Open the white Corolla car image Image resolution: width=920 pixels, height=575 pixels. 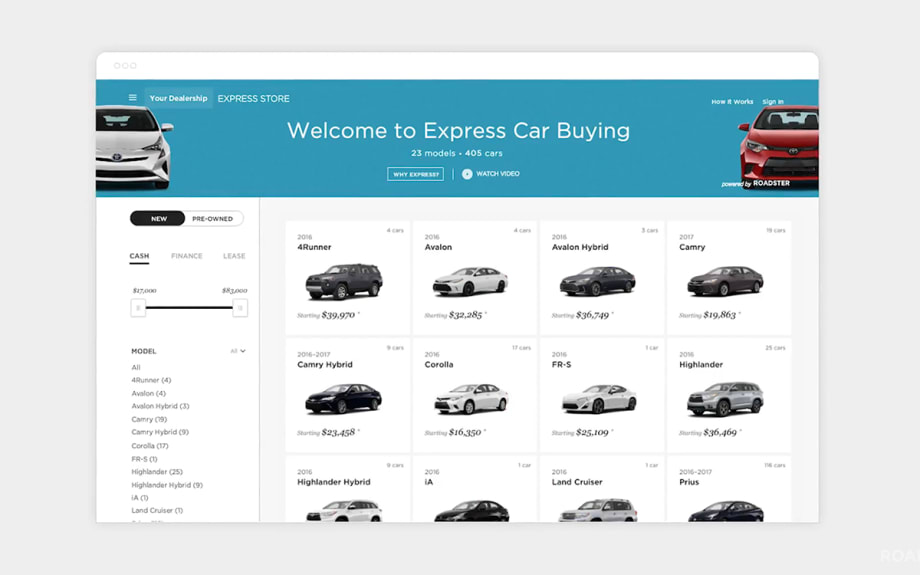click(471, 399)
